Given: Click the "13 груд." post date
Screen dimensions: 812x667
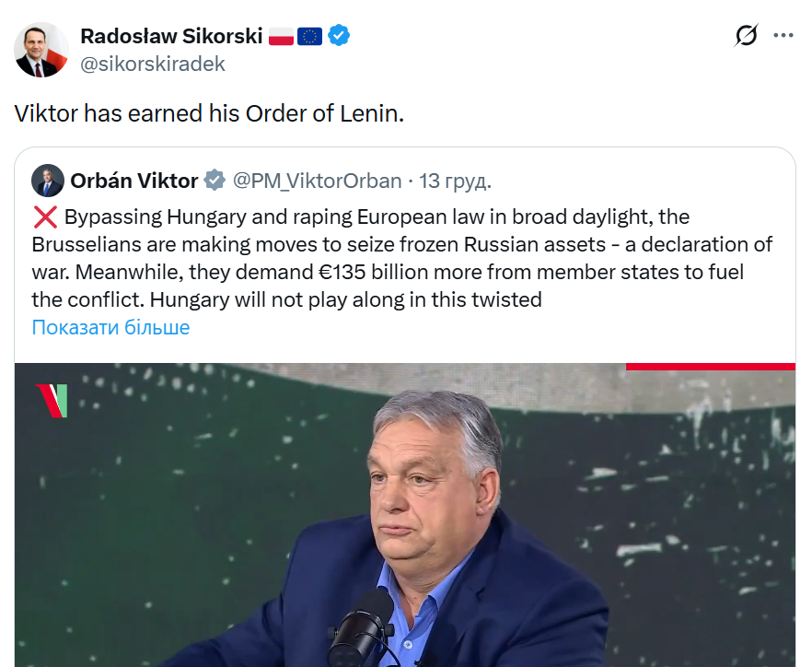Looking at the screenshot, I should point(455,181).
